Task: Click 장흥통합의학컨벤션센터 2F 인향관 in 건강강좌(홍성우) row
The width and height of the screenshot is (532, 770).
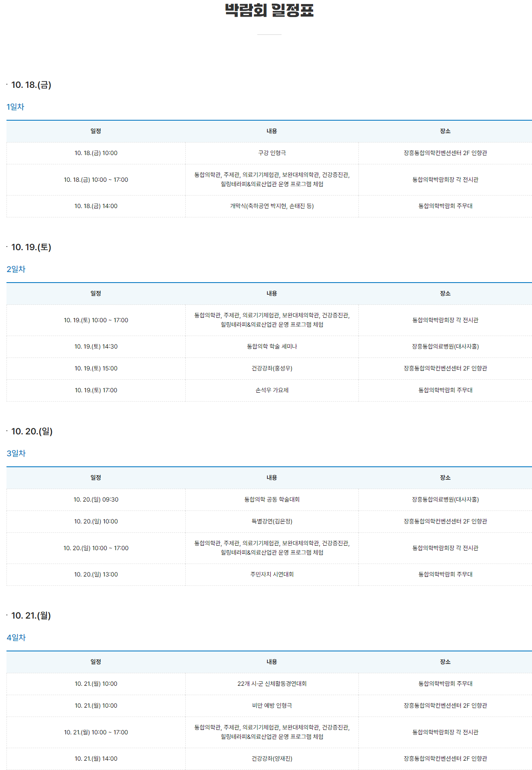Action: tap(445, 368)
